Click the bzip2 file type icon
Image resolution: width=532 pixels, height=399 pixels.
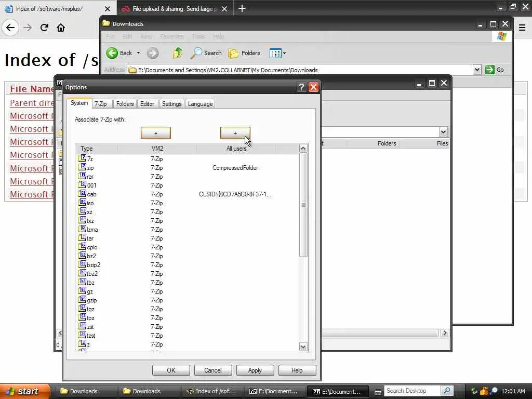[82, 264]
